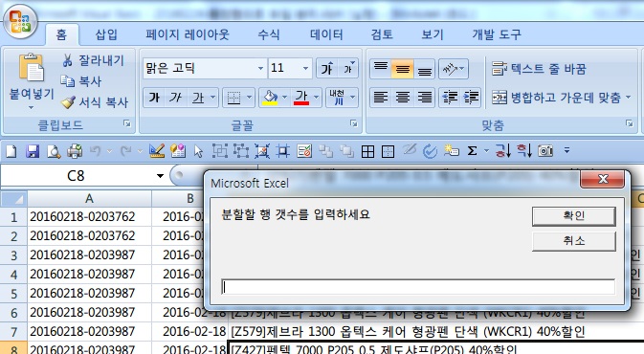Click the AutoSum sigma icon
Screen dimensions: 644x354
point(473,151)
